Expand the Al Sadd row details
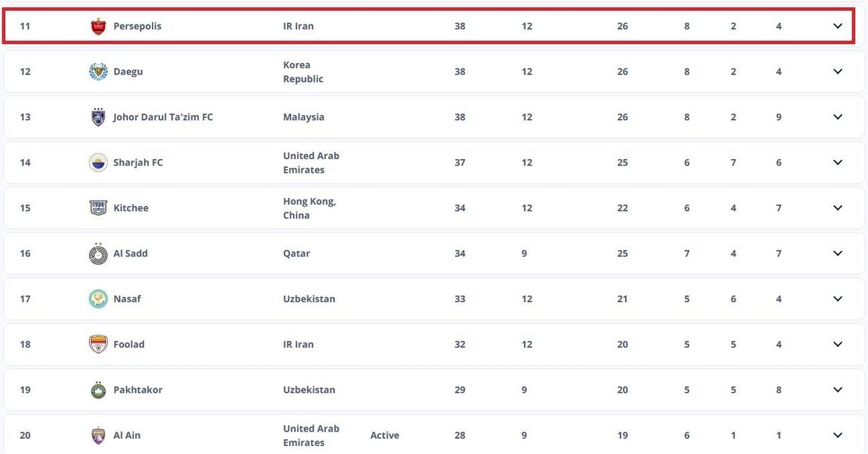868x454 pixels. (x=838, y=254)
